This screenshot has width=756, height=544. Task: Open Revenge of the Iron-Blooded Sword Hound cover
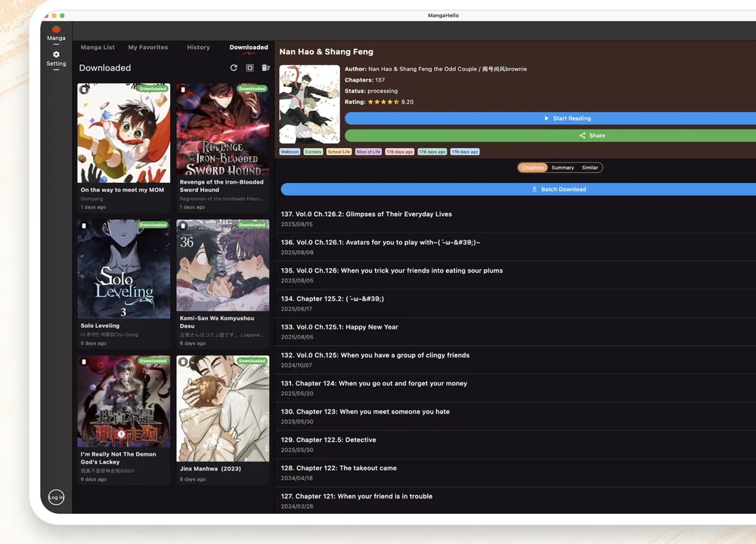tap(223, 129)
